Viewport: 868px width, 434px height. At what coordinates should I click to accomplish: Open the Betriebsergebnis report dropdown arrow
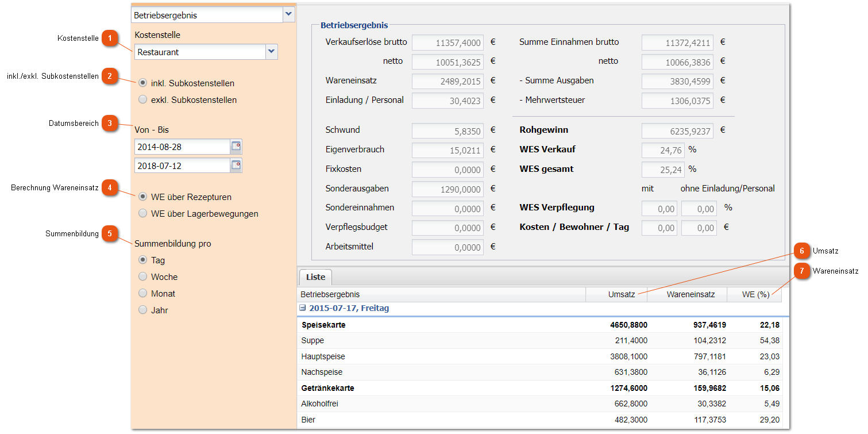tap(288, 15)
